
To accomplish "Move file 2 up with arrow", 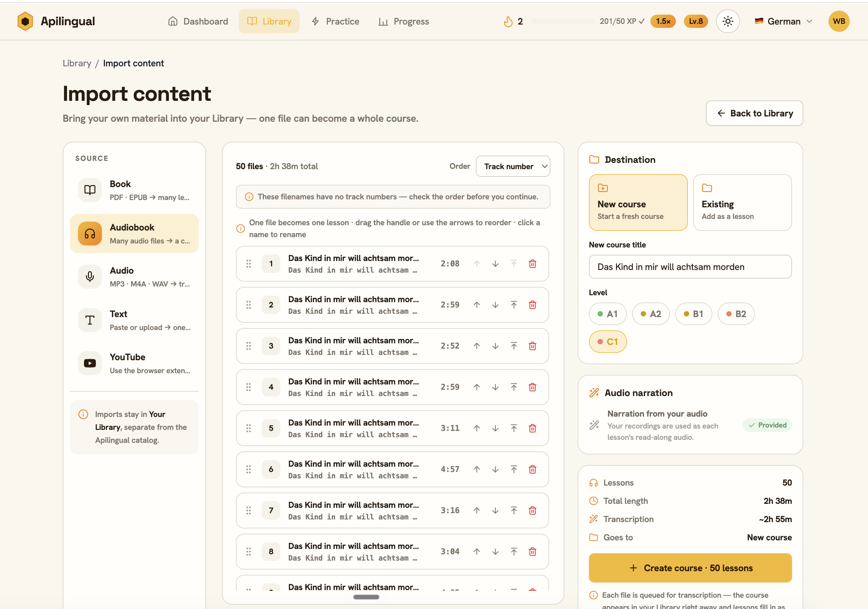I will click(x=477, y=305).
